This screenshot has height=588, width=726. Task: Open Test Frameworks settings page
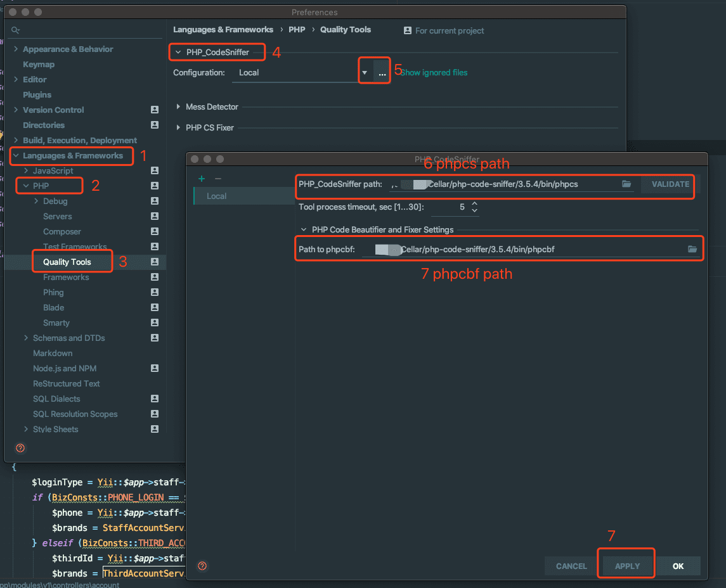click(75, 246)
